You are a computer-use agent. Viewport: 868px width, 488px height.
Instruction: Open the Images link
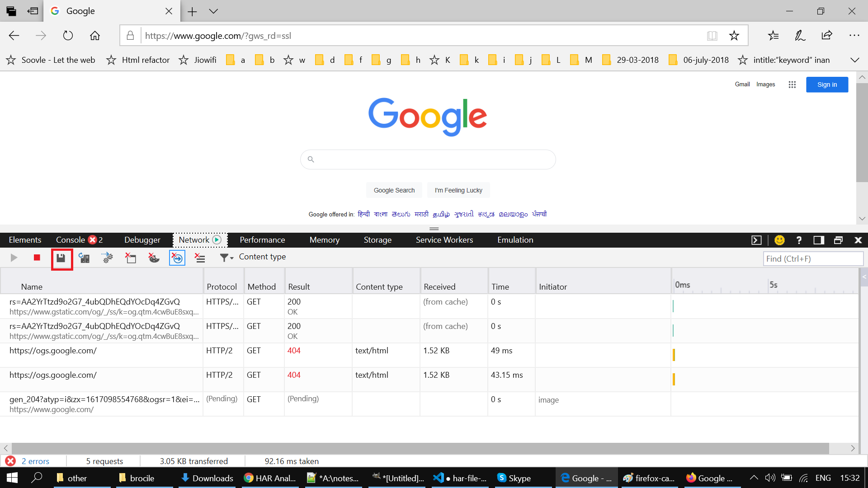(x=765, y=84)
